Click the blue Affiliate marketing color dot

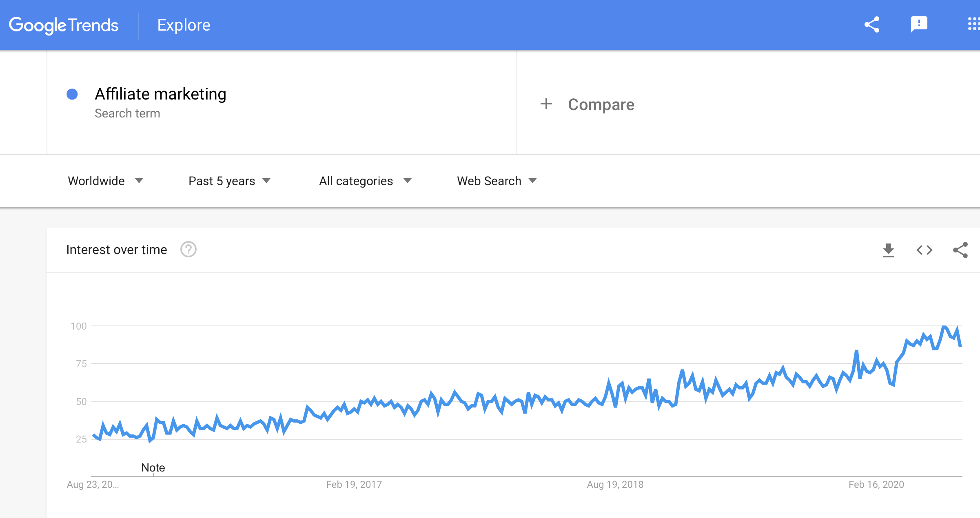tap(72, 94)
